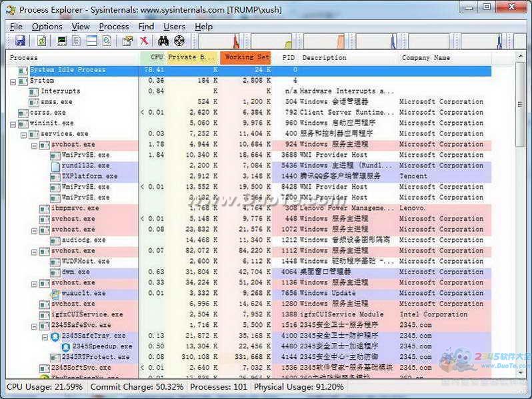Open the Process menu
Image resolution: width=532 pixels, height=399 pixels.
click(x=113, y=27)
